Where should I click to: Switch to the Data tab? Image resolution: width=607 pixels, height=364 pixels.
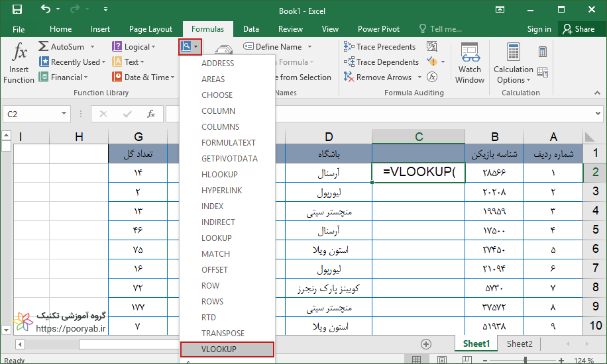click(x=251, y=29)
